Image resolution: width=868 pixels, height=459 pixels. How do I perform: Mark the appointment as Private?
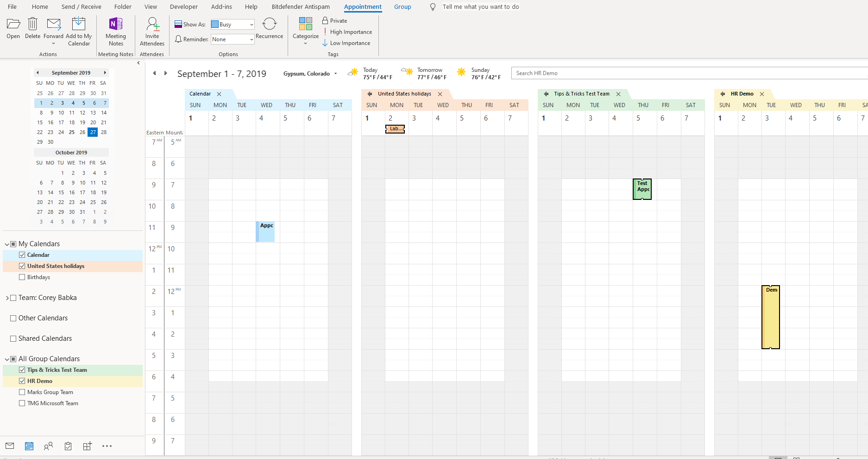click(x=335, y=21)
